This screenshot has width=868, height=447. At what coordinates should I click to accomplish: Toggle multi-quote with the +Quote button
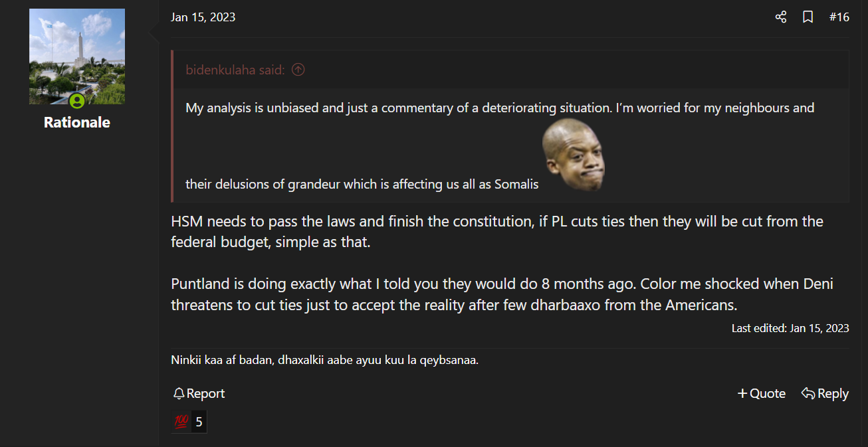click(762, 394)
